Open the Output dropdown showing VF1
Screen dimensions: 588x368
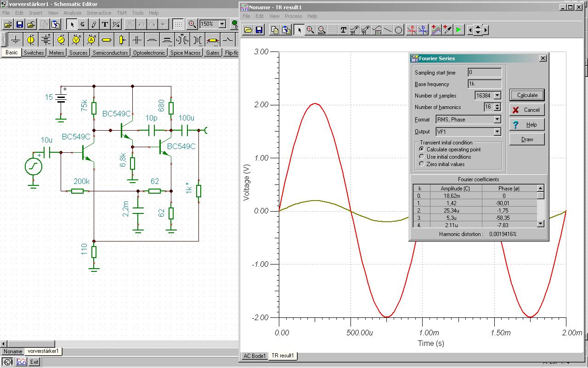click(x=497, y=132)
